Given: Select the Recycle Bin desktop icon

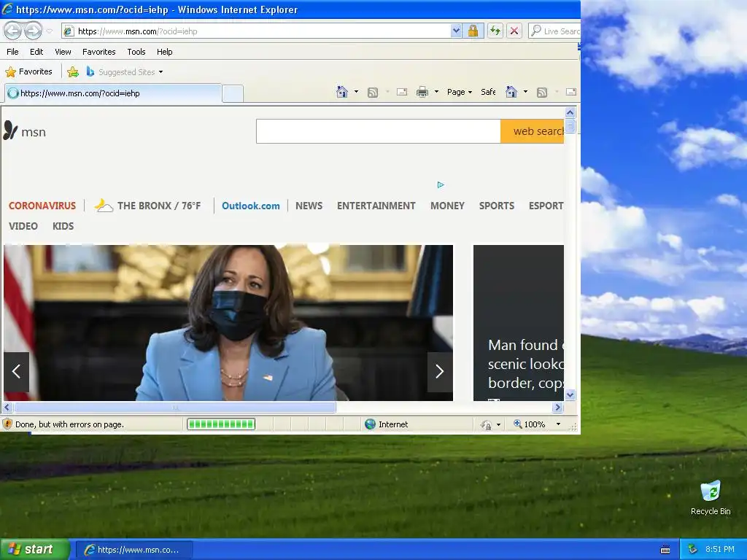Looking at the screenshot, I should pyautogui.click(x=711, y=498).
